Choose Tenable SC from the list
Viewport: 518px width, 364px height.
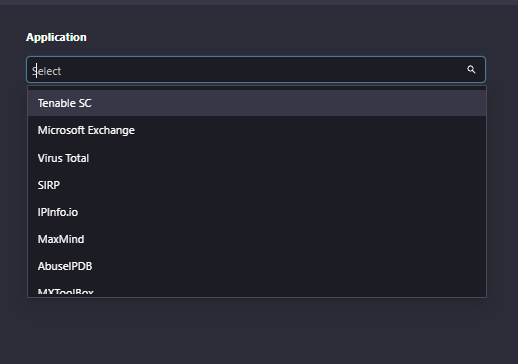(257, 103)
